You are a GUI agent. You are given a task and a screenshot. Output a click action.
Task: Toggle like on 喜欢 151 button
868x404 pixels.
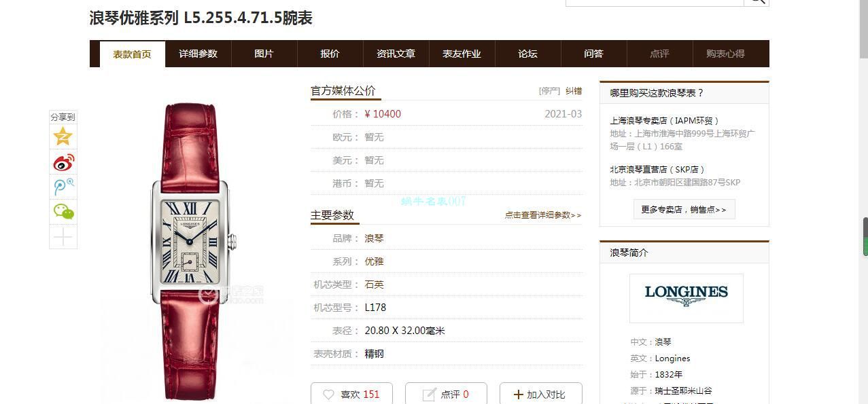351,394
